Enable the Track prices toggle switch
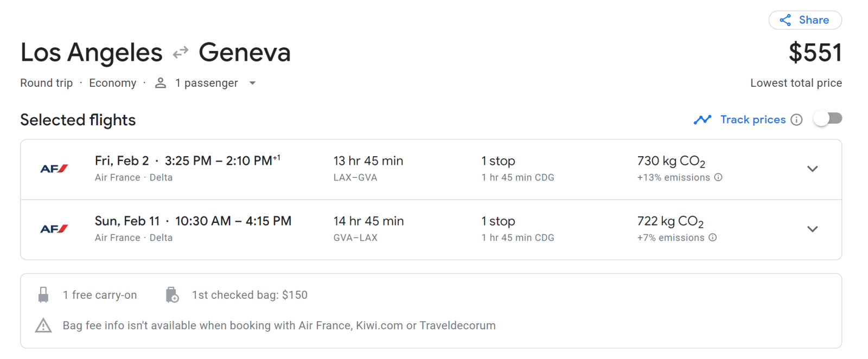The width and height of the screenshot is (868, 359). click(827, 119)
